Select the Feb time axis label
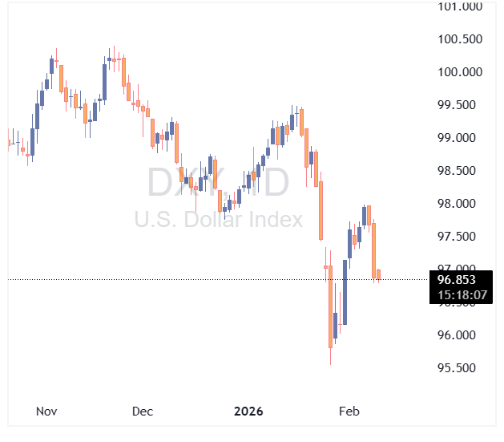The height and width of the screenshot is (442, 504). (349, 412)
